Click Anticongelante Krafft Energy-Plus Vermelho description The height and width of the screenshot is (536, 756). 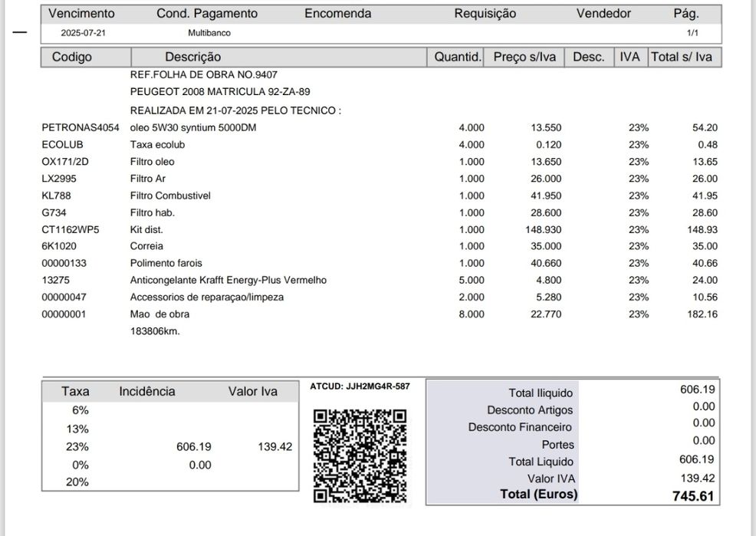point(228,280)
